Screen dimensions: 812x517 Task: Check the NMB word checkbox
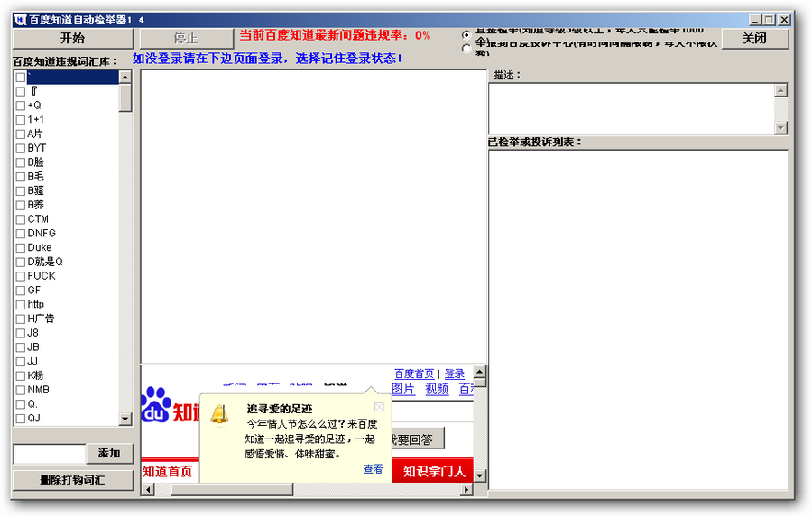coord(21,390)
